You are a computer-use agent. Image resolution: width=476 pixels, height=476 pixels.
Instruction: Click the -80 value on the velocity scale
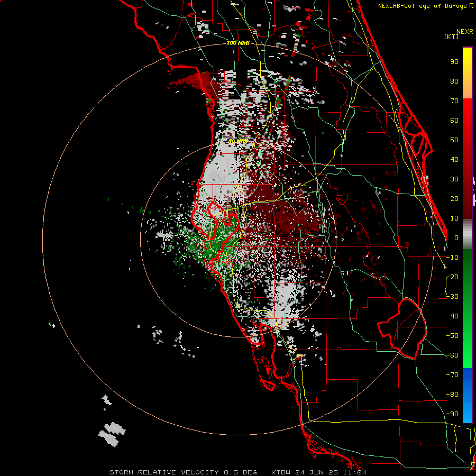pos(452,395)
